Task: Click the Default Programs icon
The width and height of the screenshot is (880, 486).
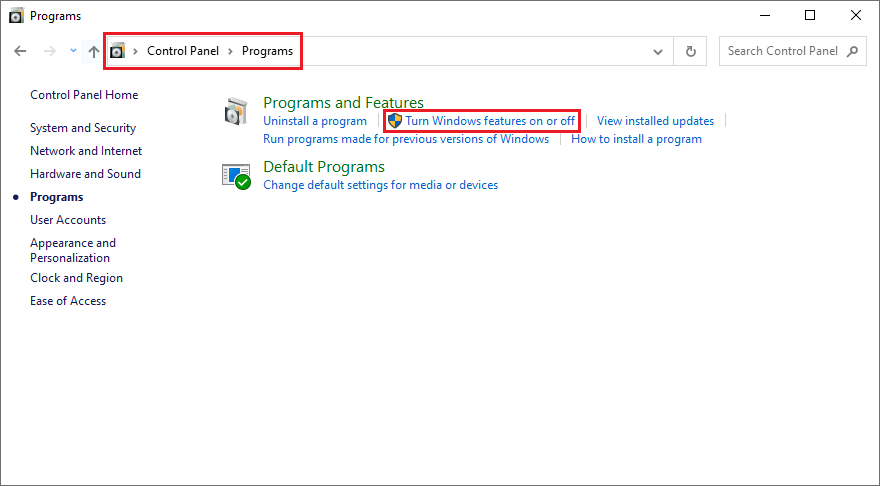Action: coord(236,177)
